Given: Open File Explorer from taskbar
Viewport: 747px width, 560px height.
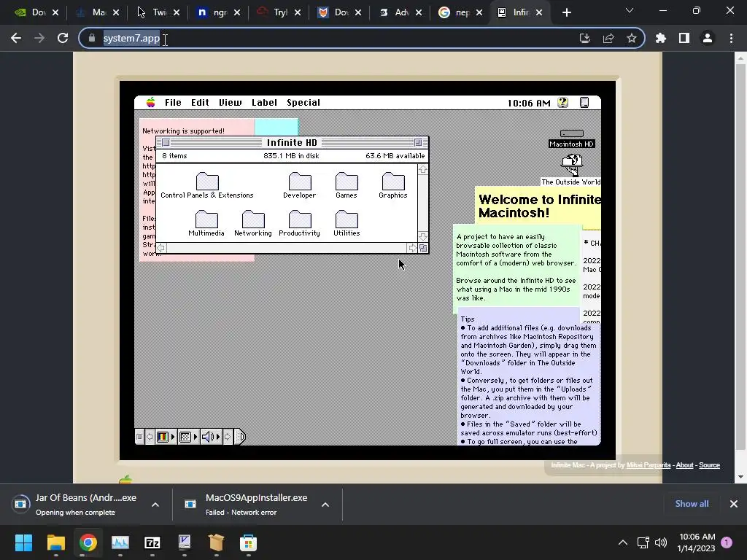Looking at the screenshot, I should coord(55,542).
